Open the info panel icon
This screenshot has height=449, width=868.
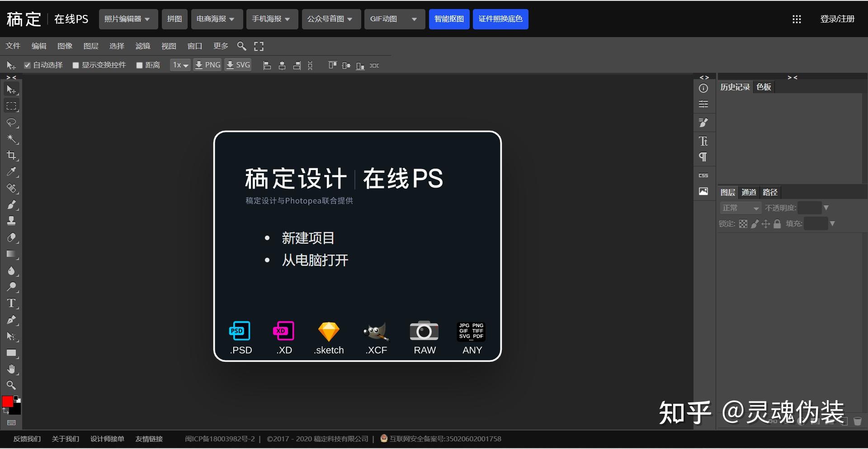(x=703, y=88)
